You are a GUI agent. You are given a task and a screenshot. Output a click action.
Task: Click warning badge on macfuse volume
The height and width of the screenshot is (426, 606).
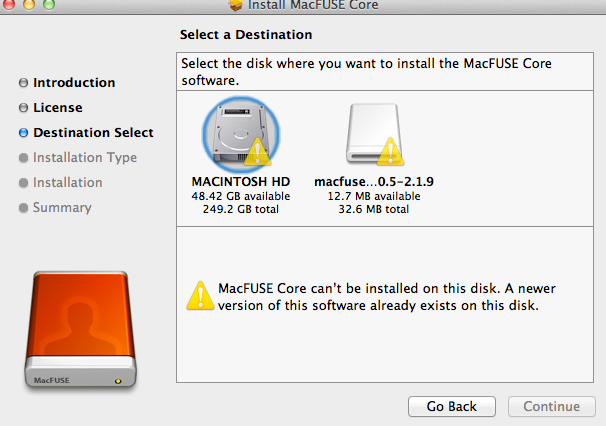393,154
